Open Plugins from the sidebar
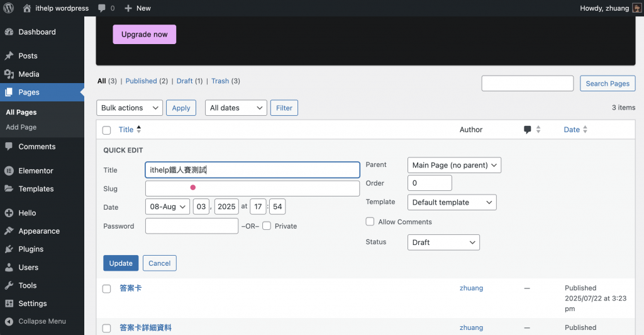Image resolution: width=644 pixels, height=335 pixels. pos(31,249)
